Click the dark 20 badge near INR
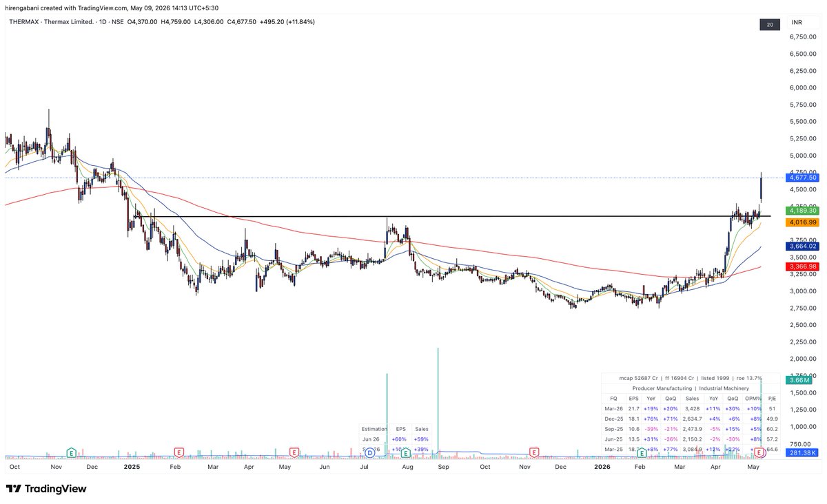827x504 pixels. click(x=769, y=25)
